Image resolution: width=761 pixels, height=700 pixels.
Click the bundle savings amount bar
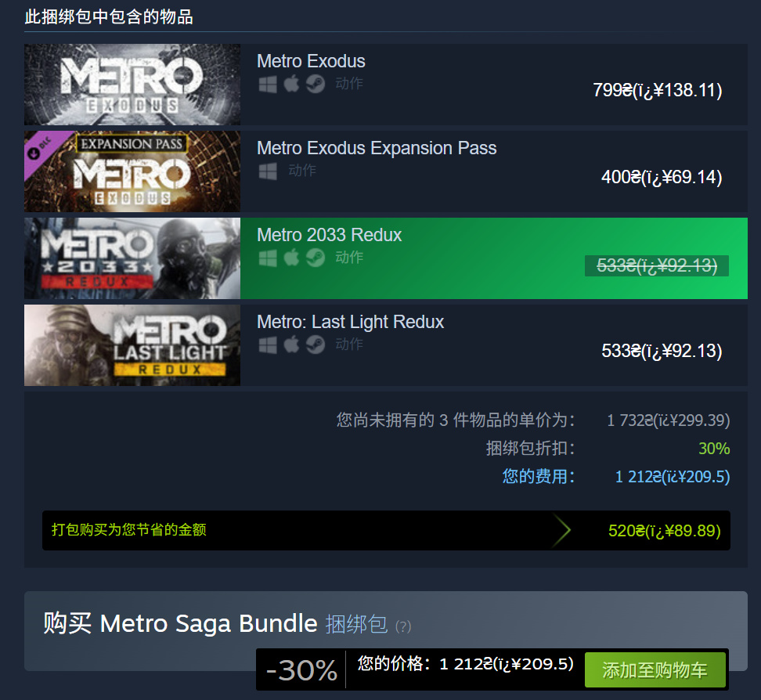coord(386,530)
